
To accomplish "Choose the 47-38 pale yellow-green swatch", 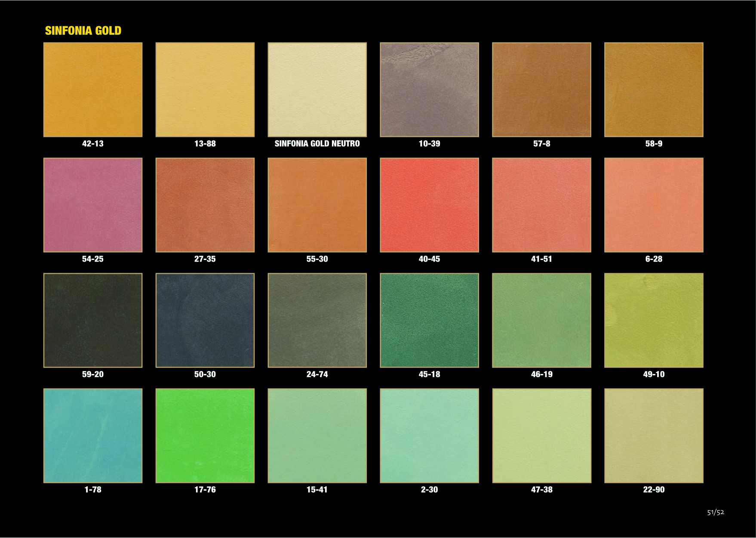I will click(542, 436).
